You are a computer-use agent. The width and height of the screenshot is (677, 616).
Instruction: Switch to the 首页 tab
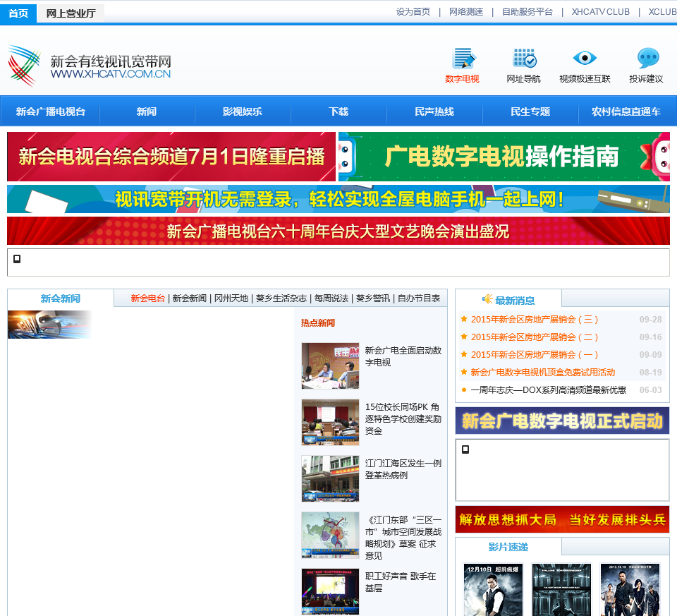click(18, 13)
